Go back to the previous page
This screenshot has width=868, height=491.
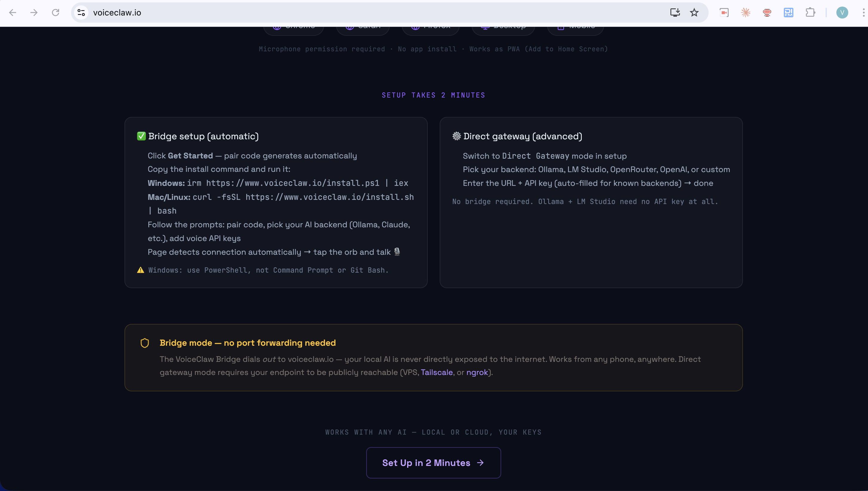pyautogui.click(x=13, y=13)
